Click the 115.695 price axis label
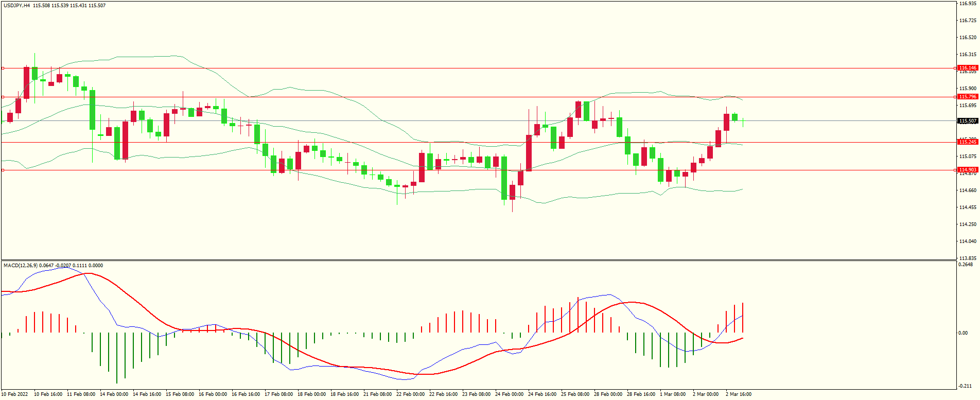This screenshot has width=980, height=400. [x=968, y=106]
